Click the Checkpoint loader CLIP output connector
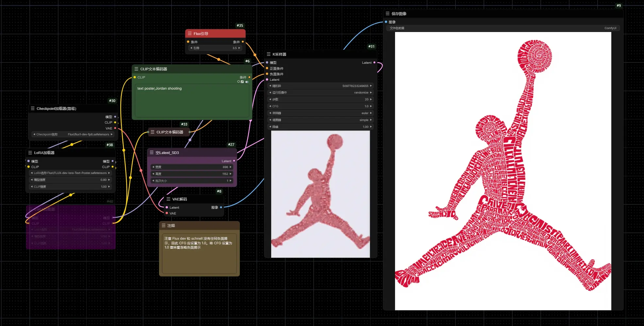644x326 pixels. (115, 122)
